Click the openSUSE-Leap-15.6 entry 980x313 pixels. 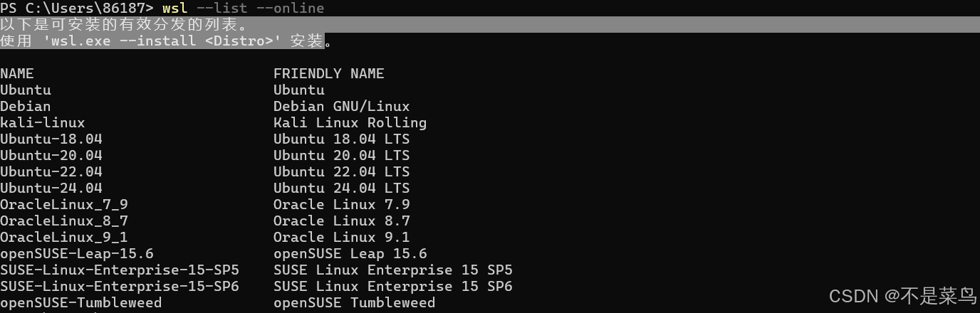(77, 253)
